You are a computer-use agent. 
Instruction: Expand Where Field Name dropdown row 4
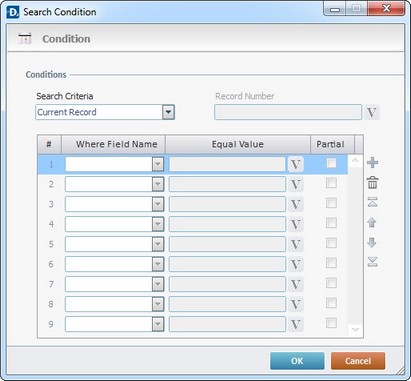click(x=158, y=224)
